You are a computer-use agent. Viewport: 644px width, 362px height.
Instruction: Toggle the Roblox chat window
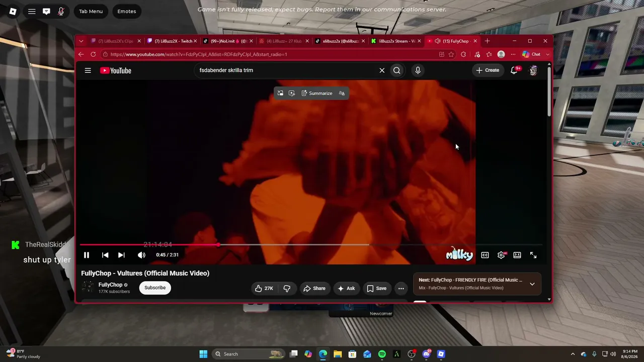coord(46,11)
